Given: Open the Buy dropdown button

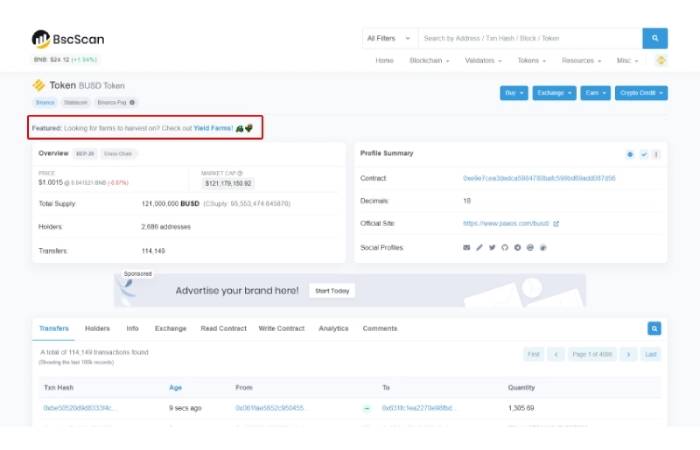Looking at the screenshot, I should 514,93.
